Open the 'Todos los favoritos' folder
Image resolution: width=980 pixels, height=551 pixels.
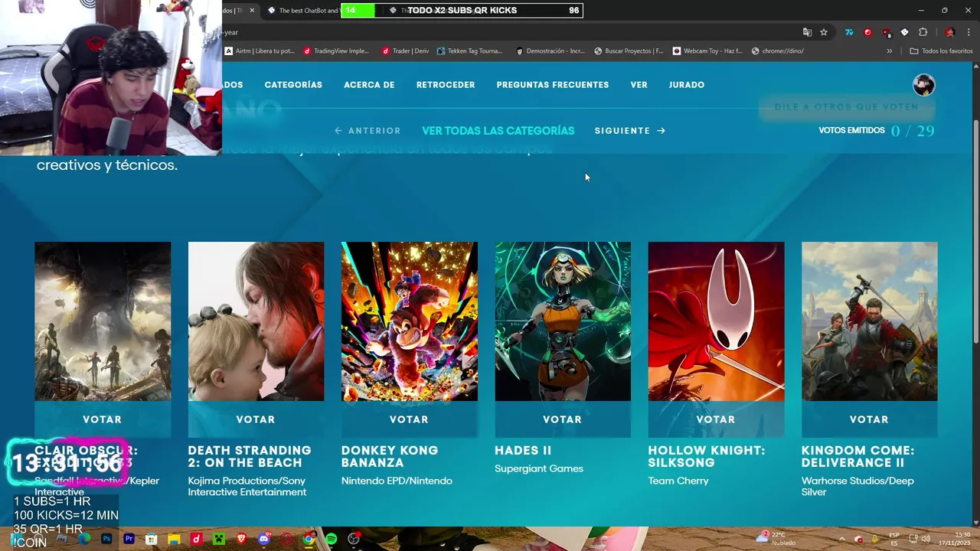click(x=941, y=51)
